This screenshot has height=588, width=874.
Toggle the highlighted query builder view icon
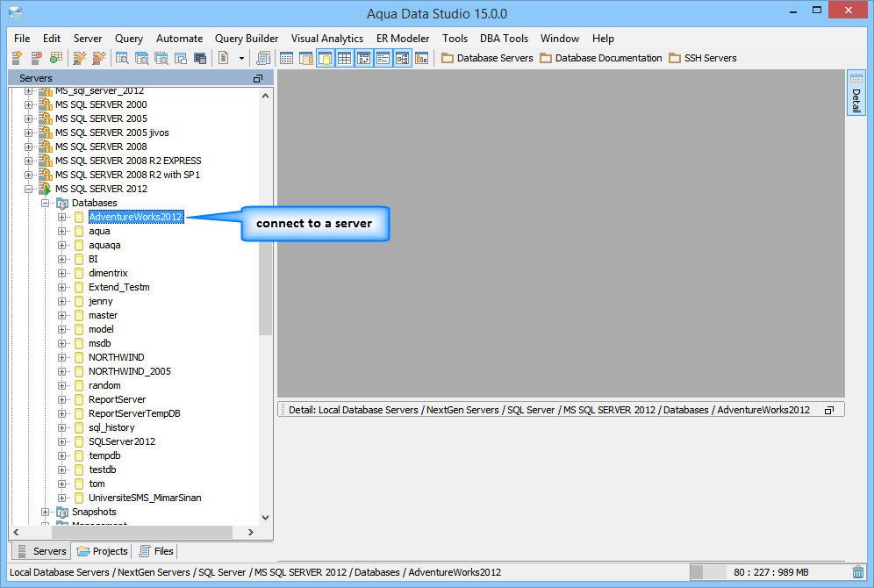point(364,58)
